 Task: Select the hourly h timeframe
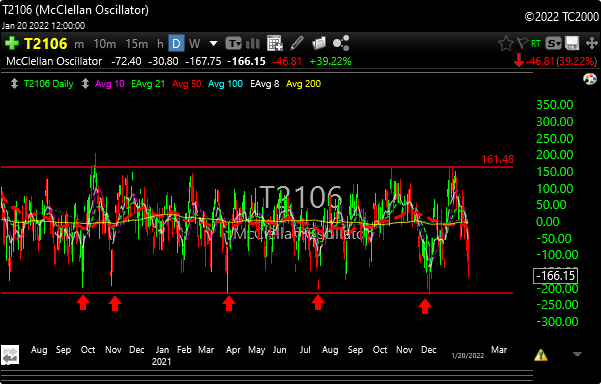160,44
